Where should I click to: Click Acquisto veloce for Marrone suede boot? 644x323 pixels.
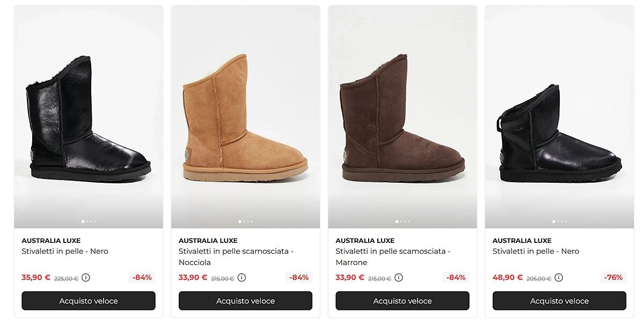[x=402, y=301]
